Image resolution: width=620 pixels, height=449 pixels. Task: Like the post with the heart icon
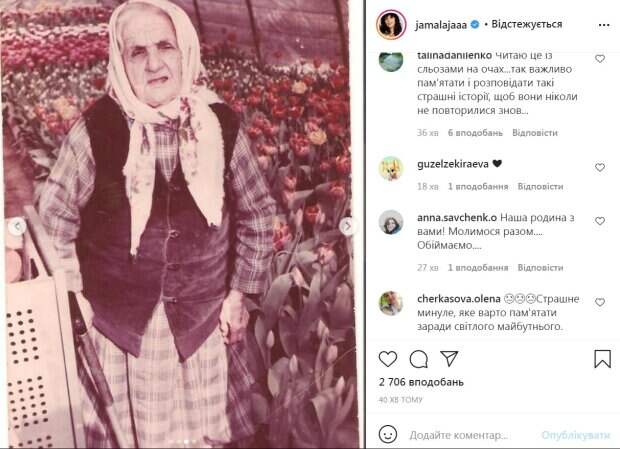388,359
